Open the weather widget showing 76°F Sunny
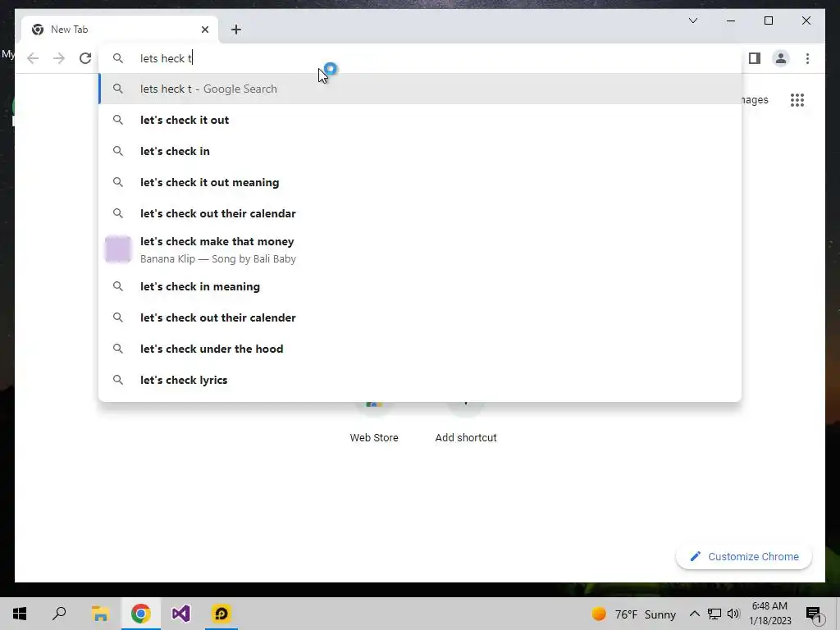Screen dimensions: 840x630 pos(634,614)
